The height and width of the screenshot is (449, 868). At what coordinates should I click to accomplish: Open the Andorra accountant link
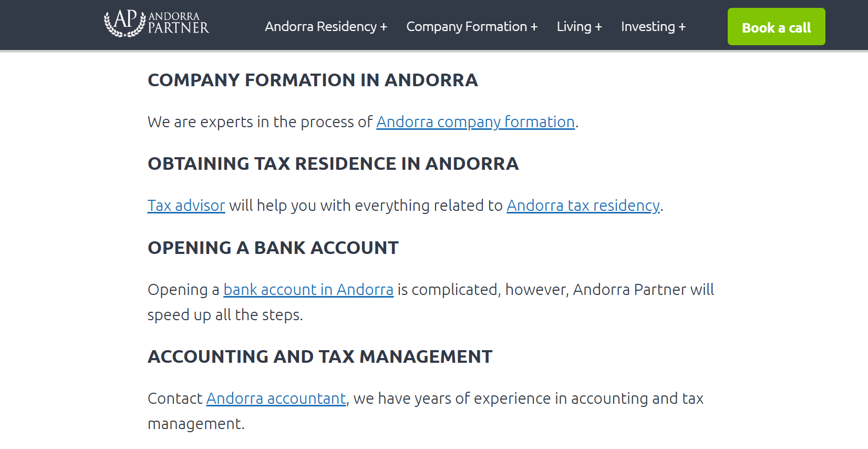coord(276,399)
